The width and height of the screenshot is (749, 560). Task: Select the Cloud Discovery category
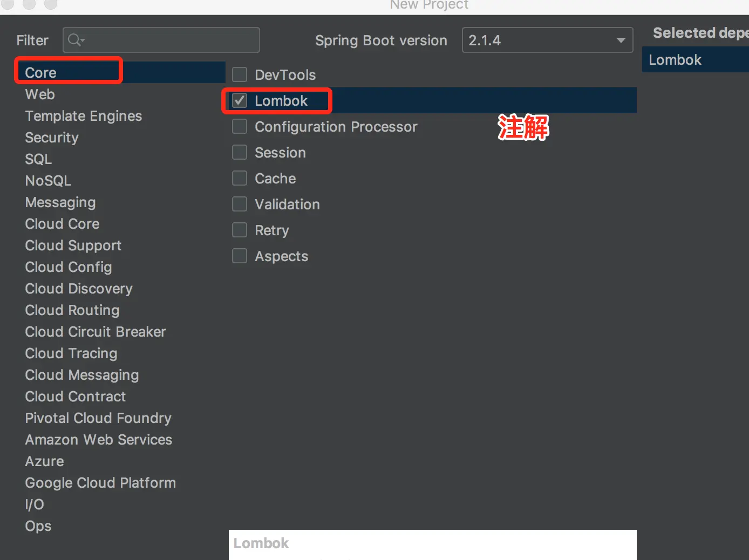[x=79, y=289]
